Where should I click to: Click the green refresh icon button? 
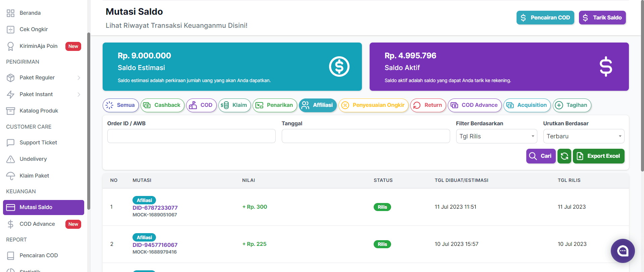564,156
